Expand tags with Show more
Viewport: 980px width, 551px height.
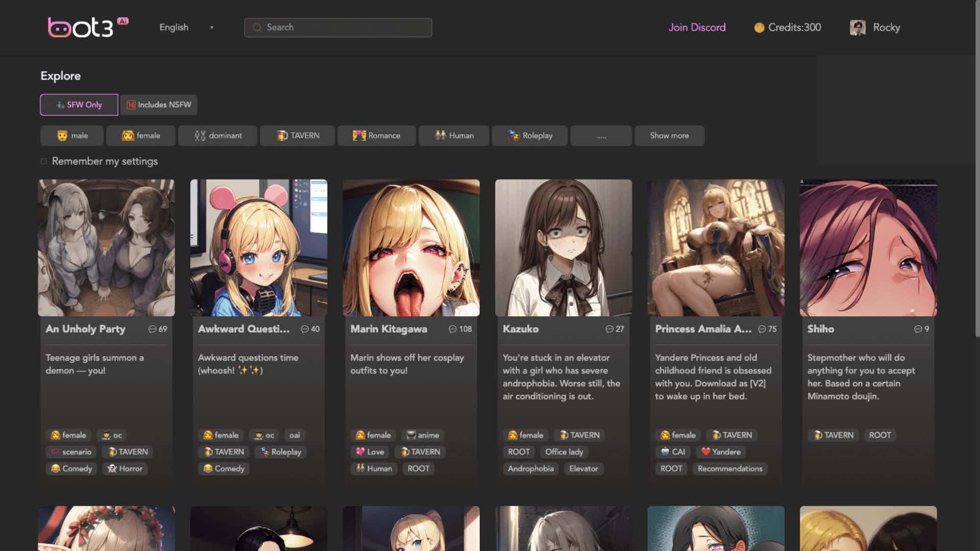click(669, 136)
